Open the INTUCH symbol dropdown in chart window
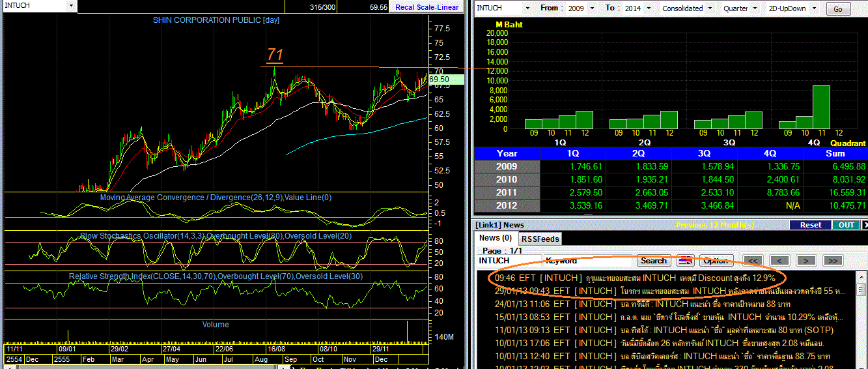The image size is (868, 369). point(70,6)
